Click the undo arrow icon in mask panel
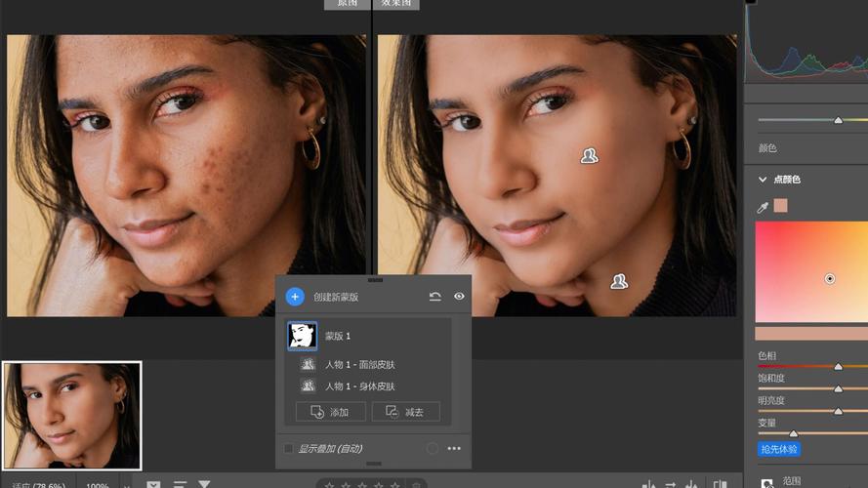The image size is (868, 488). pyautogui.click(x=435, y=297)
